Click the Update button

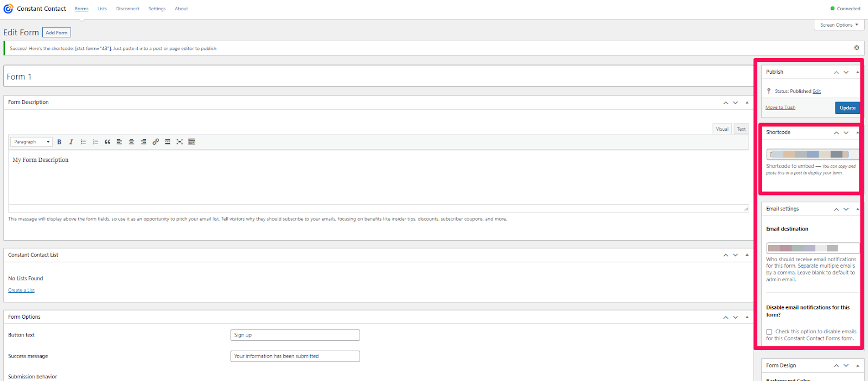point(847,108)
